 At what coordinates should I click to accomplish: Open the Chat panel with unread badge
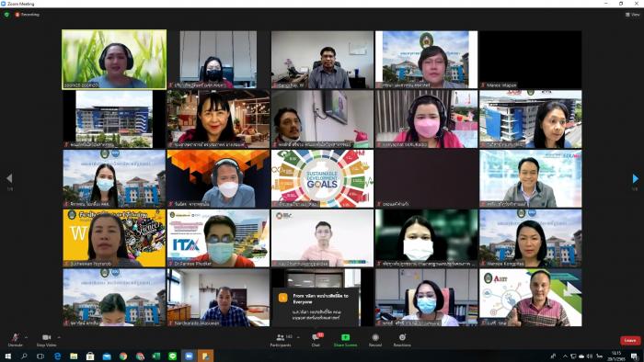point(316,339)
